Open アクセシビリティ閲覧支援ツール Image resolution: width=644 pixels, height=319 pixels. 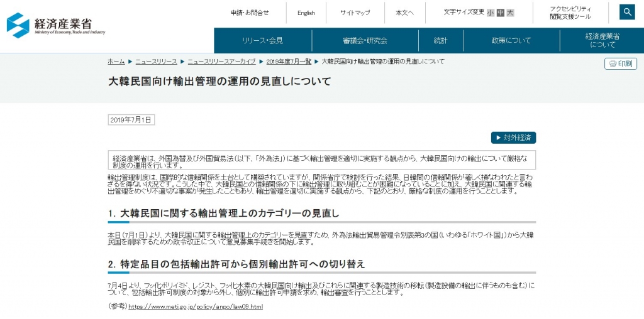click(x=570, y=13)
